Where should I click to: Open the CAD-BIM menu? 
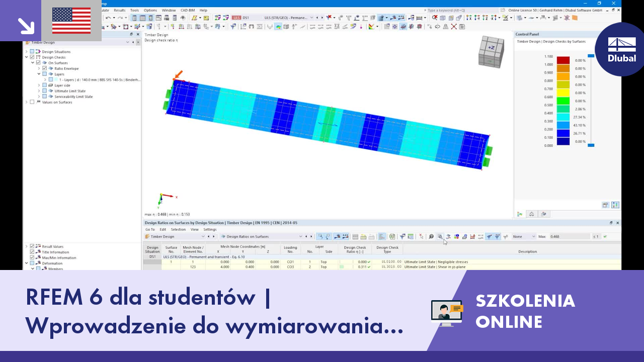coord(188,10)
